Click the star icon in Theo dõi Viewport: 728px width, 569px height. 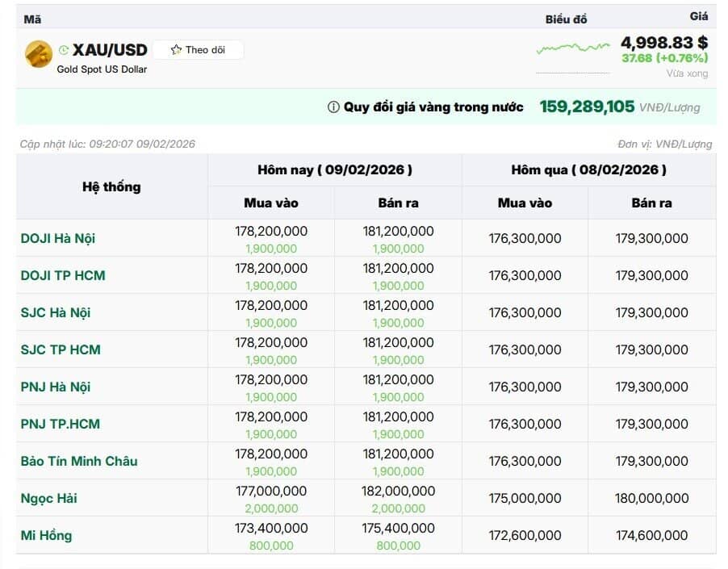(x=176, y=50)
